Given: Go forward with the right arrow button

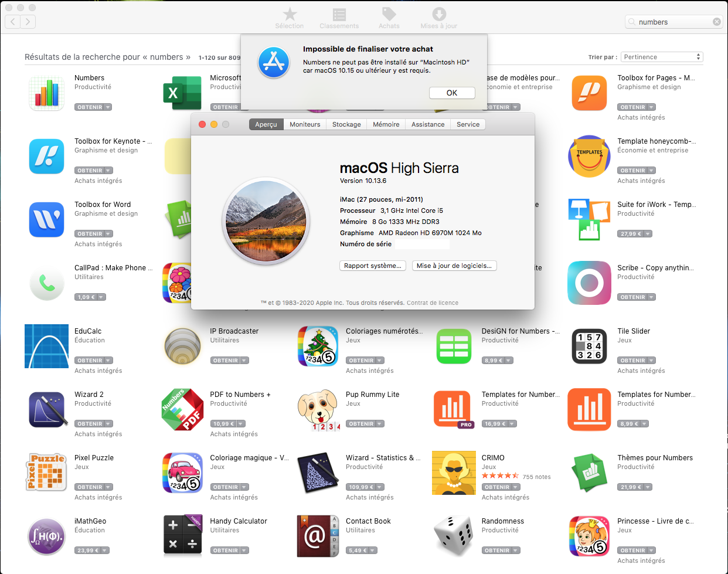Looking at the screenshot, I should point(28,22).
